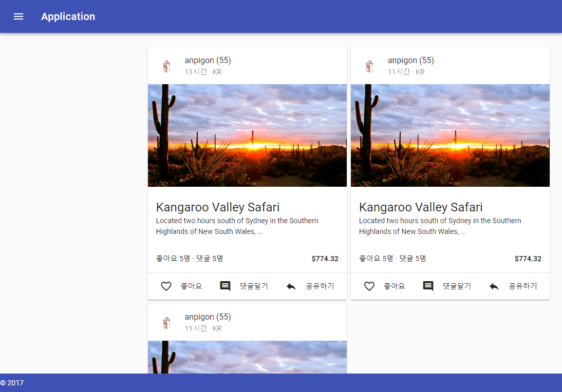Click the heart icon on the second card
Image resolution: width=562 pixels, height=392 pixels.
point(369,286)
